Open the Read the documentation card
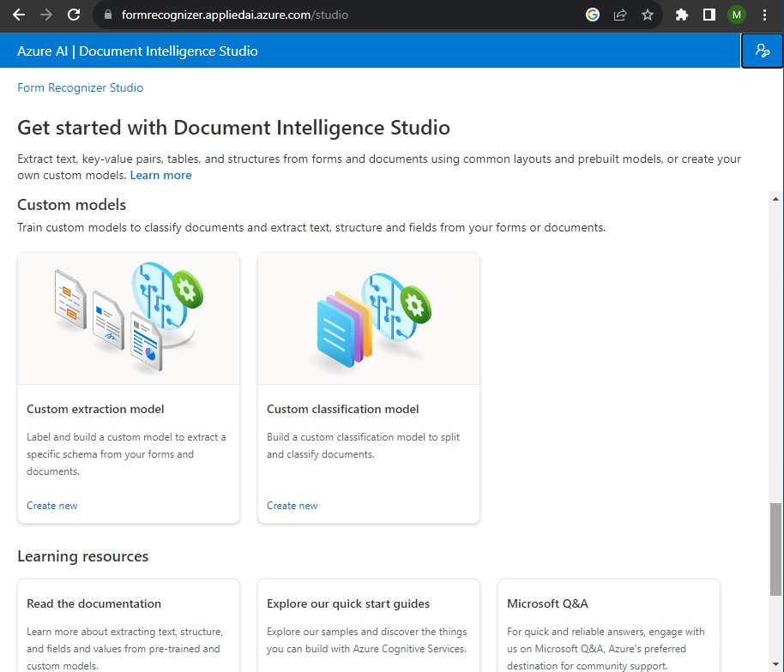 click(93, 603)
